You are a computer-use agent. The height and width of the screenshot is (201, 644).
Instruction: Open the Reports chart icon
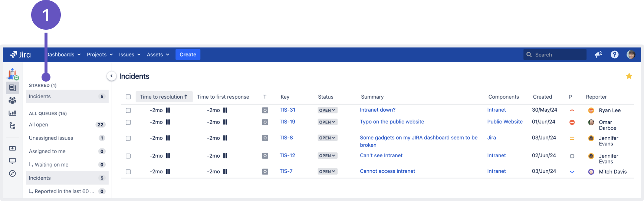[x=12, y=113]
